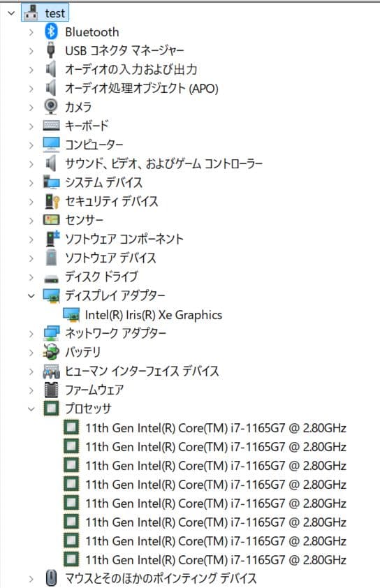Image resolution: width=380 pixels, height=588 pixels.
Task: Select the Intel(R) Iris(R) Xe Graphics entry
Action: [154, 315]
